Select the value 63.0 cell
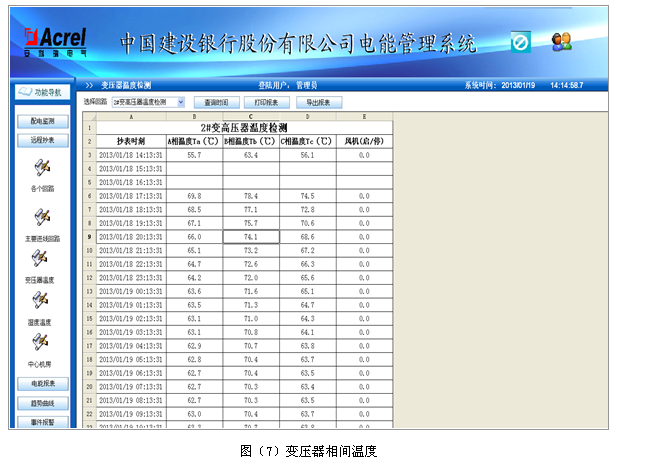This screenshot has width=653, height=462. 194,414
